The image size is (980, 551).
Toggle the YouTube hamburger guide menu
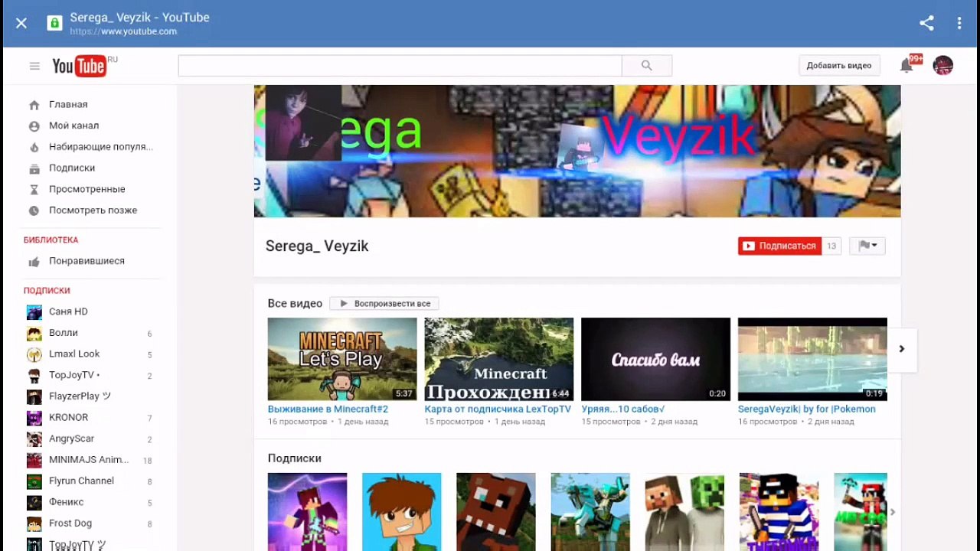[x=34, y=66]
